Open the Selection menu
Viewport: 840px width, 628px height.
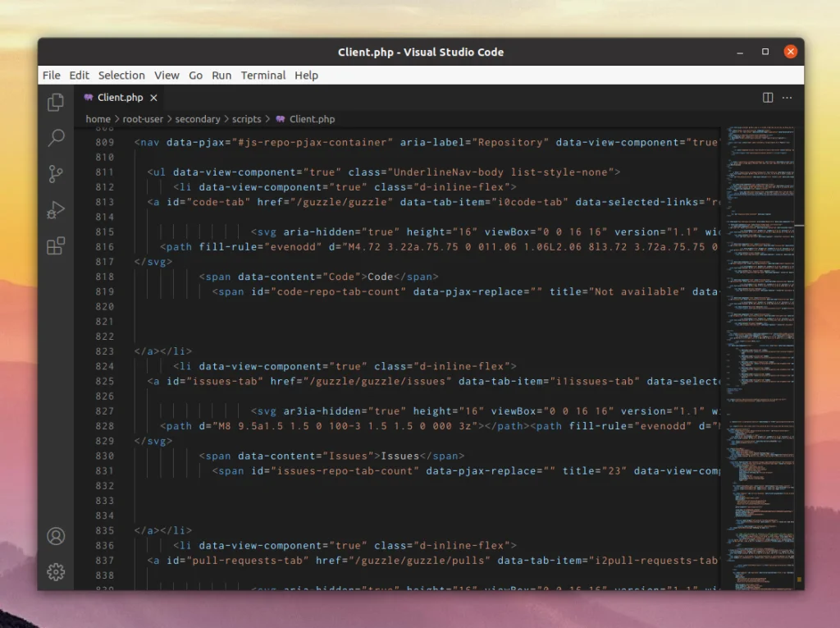[x=121, y=75]
